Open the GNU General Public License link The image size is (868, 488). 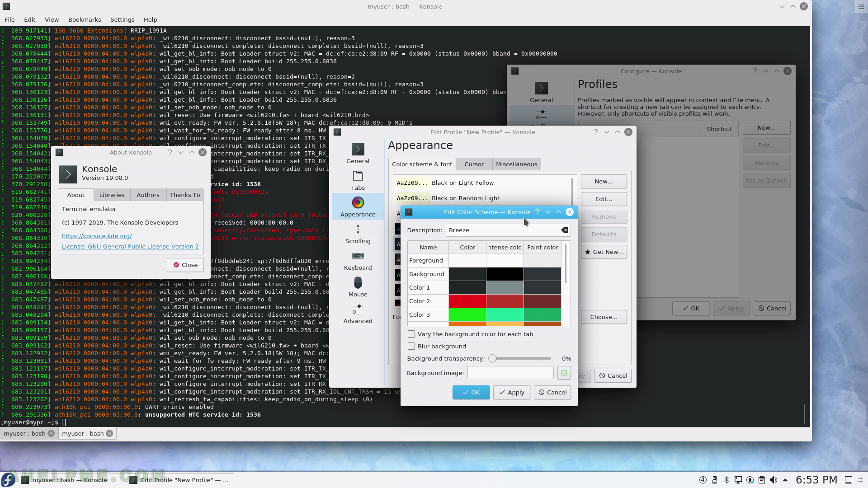(x=130, y=246)
